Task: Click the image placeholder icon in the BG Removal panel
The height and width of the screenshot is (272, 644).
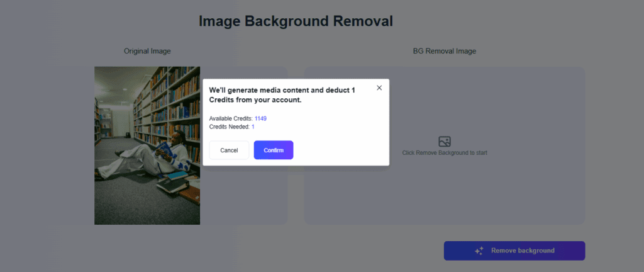Action: pyautogui.click(x=445, y=142)
